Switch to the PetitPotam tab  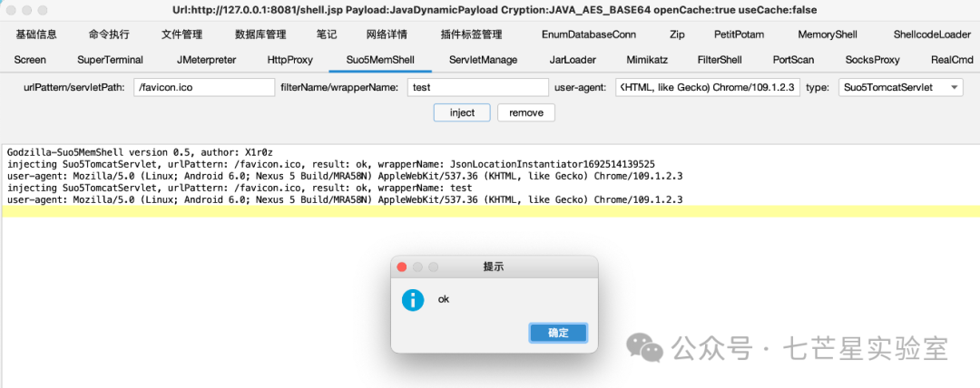(739, 34)
